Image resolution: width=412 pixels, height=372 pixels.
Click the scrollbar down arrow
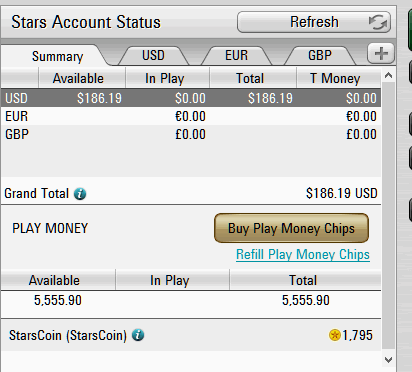pos(388,360)
